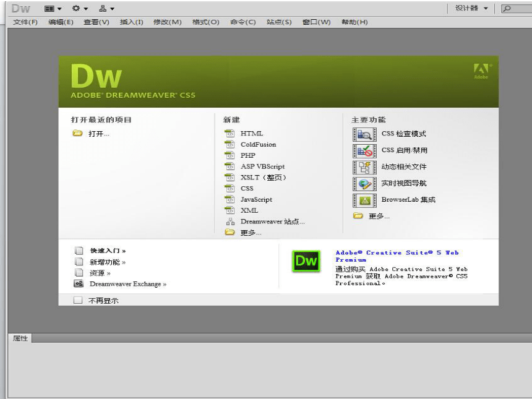Open the Dreamweaver 站点... link
Viewport: 532px width, 399px height.
click(273, 221)
